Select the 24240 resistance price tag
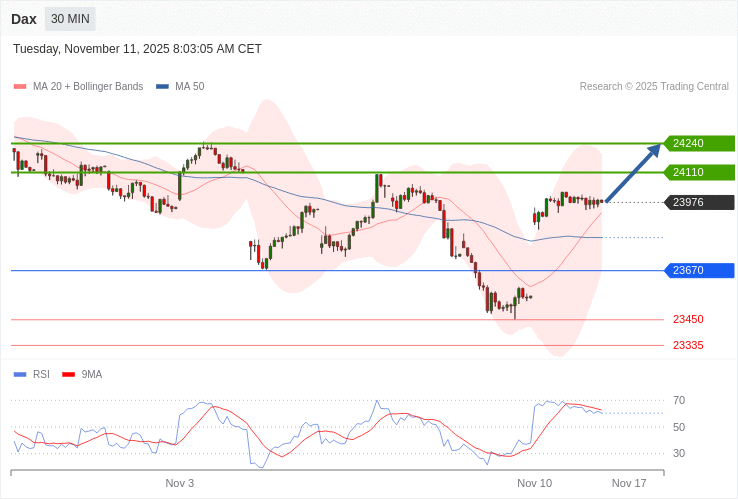 (699, 143)
